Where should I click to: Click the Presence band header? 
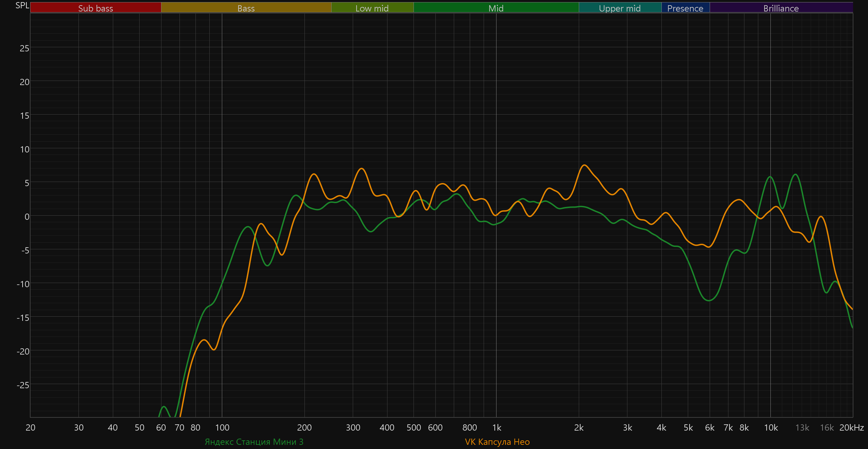coord(685,8)
